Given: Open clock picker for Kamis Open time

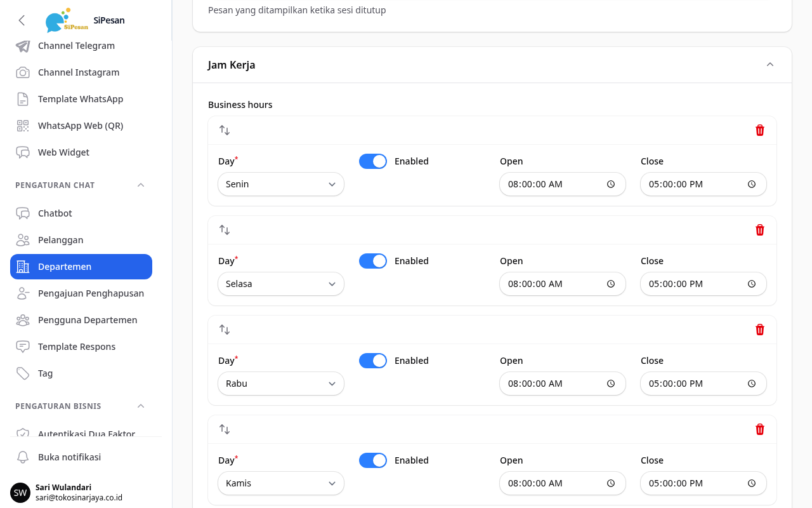Looking at the screenshot, I should pos(611,483).
